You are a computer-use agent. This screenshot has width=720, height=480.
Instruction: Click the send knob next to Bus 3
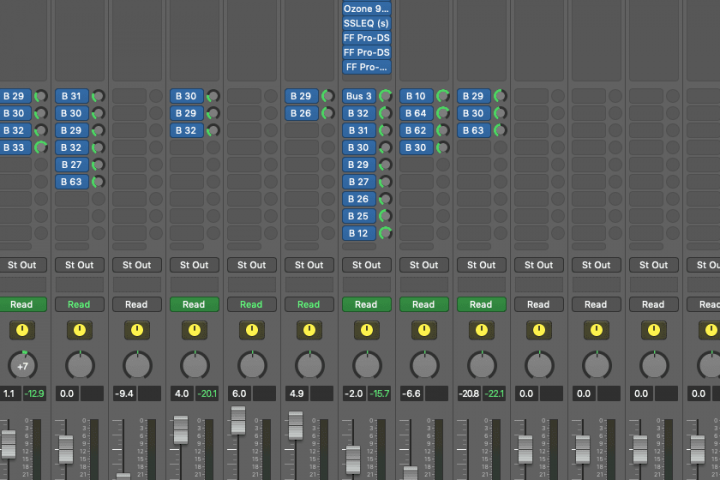pyautogui.click(x=385, y=96)
